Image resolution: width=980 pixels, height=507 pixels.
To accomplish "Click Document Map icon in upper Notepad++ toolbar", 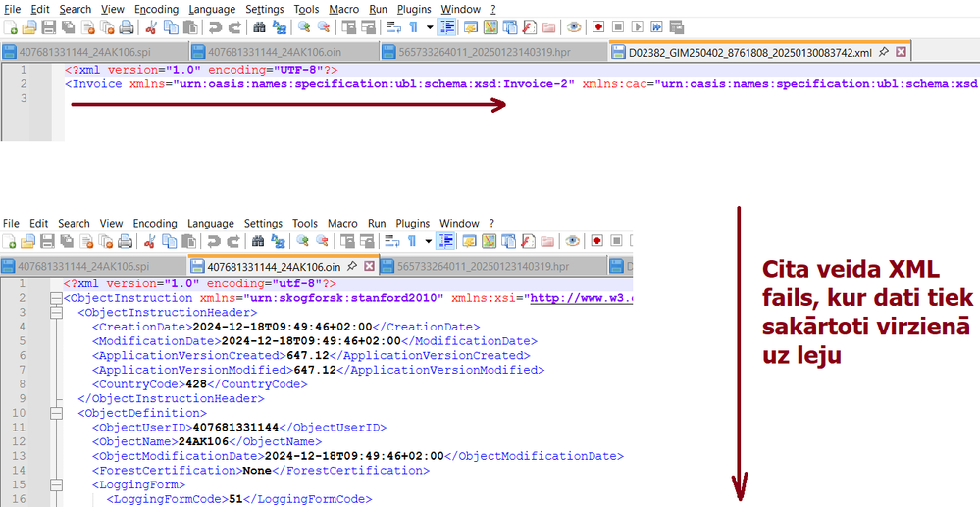I will [x=490, y=27].
